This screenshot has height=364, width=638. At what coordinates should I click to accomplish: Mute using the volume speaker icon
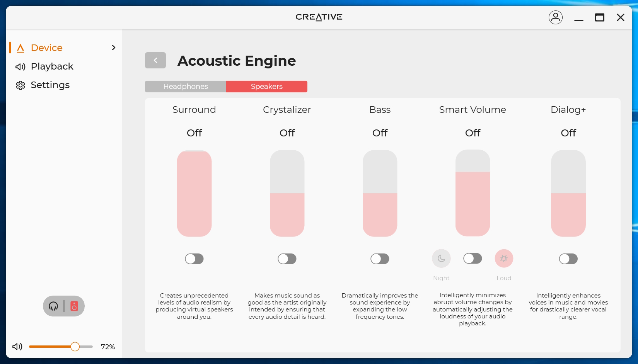pyautogui.click(x=17, y=347)
